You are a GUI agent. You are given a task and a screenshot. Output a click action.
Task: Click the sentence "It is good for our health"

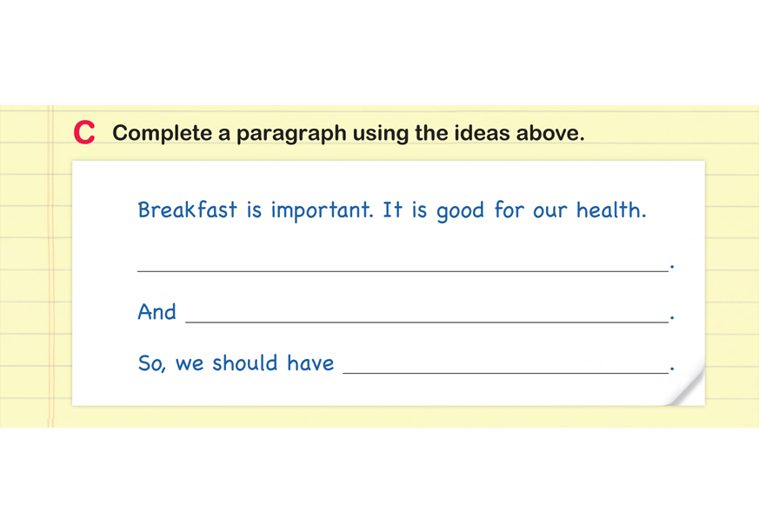tap(514, 211)
